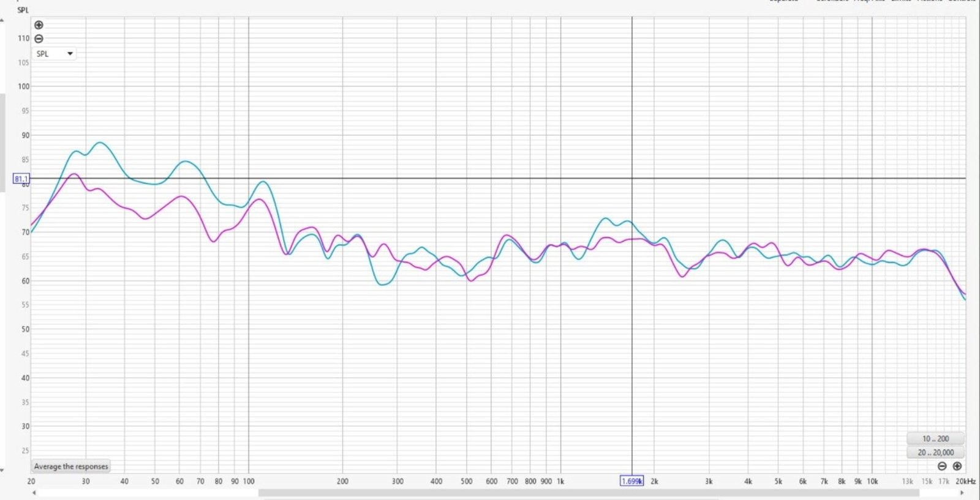
Task: Click the 1k frequency axis label
Action: point(560,482)
